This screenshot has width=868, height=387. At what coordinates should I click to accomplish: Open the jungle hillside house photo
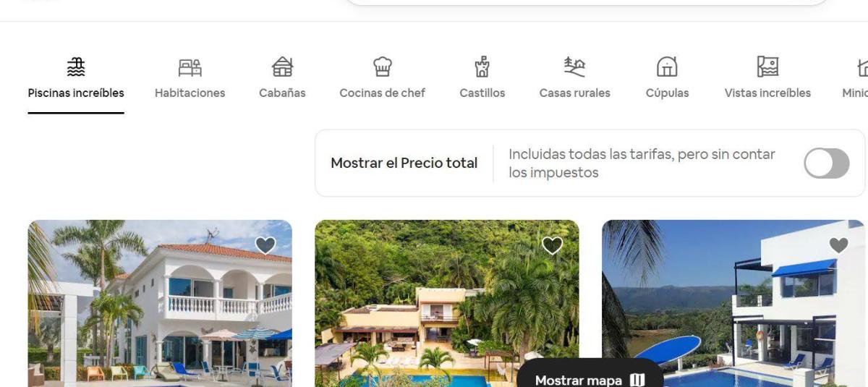point(447,303)
